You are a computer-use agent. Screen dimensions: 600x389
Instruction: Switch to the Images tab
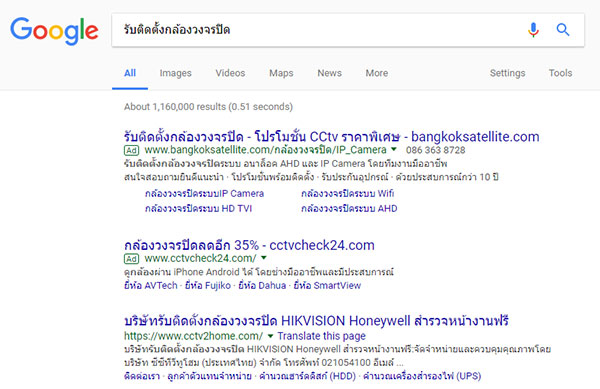(175, 73)
